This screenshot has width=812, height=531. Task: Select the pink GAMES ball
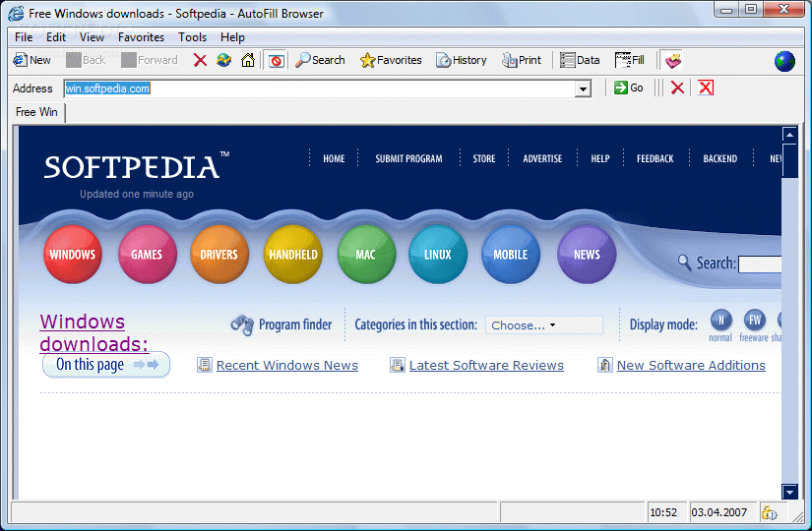[x=147, y=254]
